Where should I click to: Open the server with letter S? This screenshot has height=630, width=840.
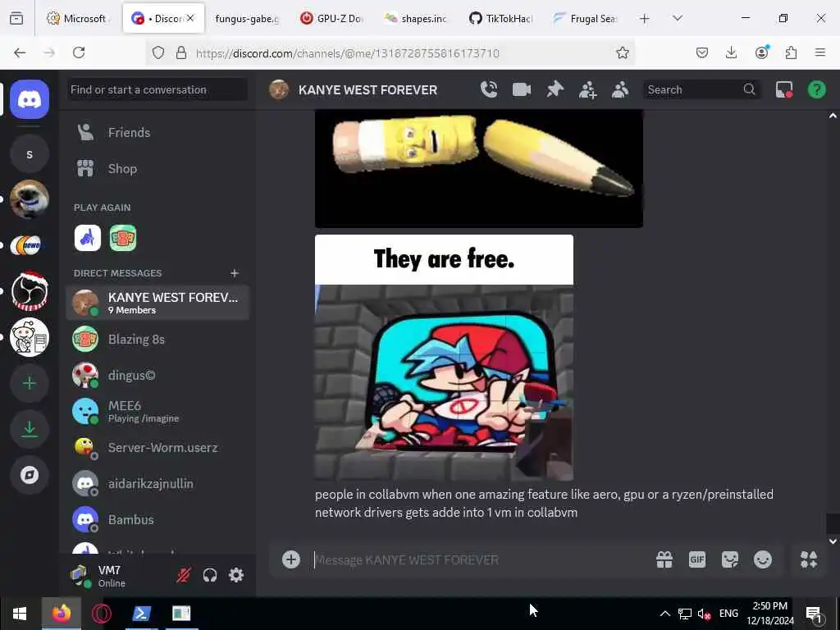(30, 154)
